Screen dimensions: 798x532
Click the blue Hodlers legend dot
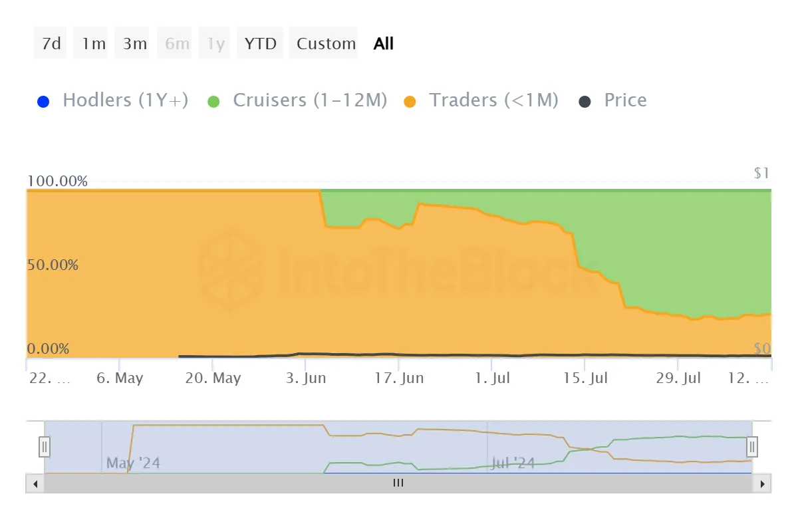point(43,102)
